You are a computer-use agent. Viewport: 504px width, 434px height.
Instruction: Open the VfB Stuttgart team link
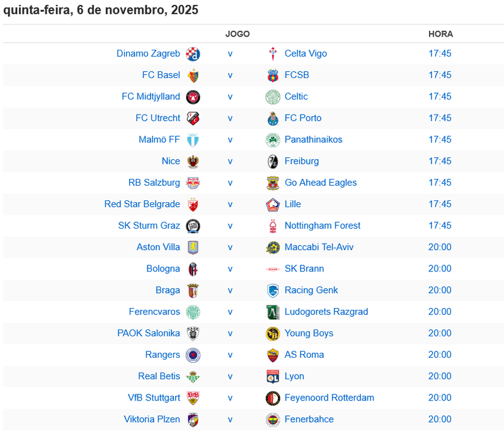[x=154, y=398]
